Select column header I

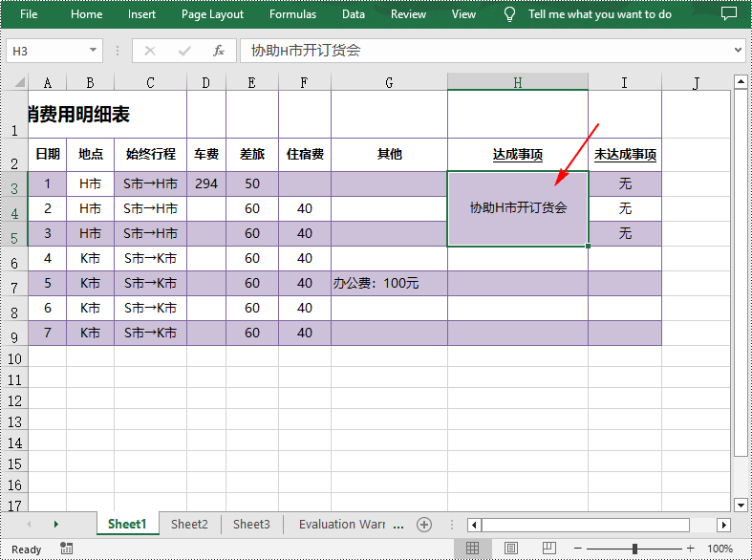pyautogui.click(x=625, y=82)
